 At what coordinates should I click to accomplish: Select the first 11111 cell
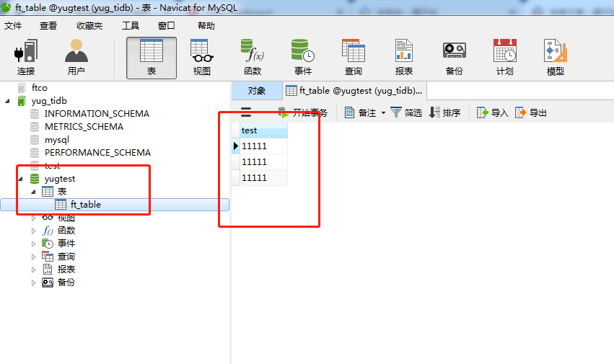click(263, 146)
